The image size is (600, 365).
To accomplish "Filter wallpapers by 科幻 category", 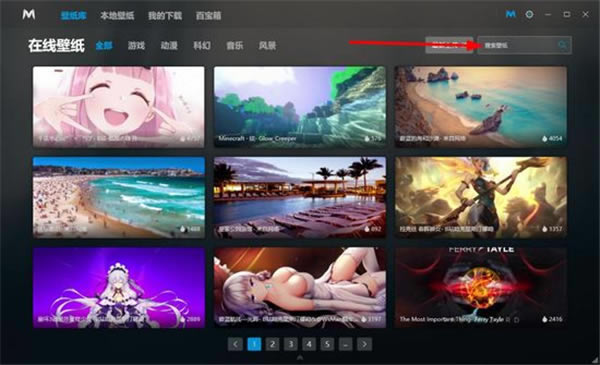I will (x=202, y=46).
